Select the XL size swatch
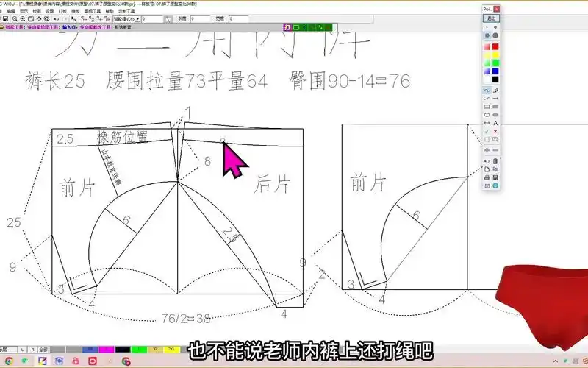The height and width of the screenshot is (368, 588). coord(155,349)
